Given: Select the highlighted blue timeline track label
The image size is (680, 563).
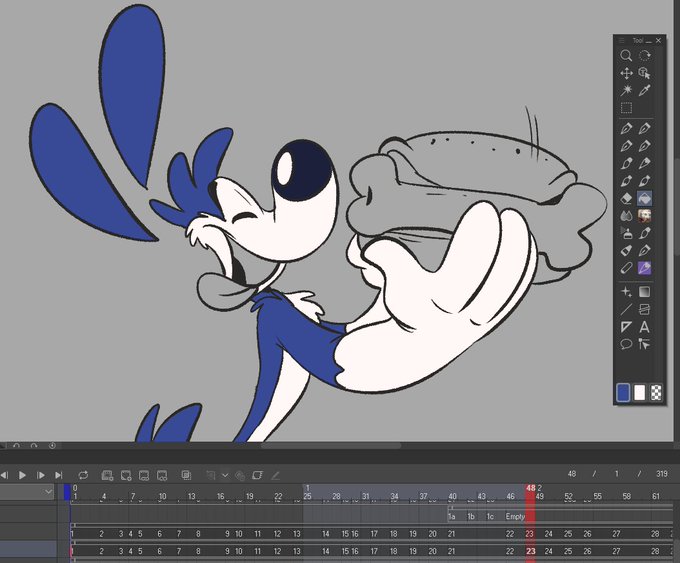Looking at the screenshot, I should click(x=28, y=549).
